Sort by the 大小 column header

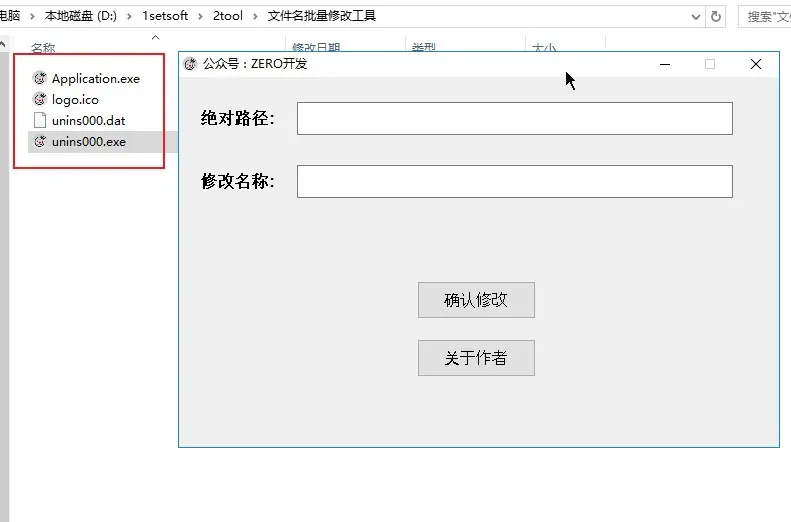point(544,47)
